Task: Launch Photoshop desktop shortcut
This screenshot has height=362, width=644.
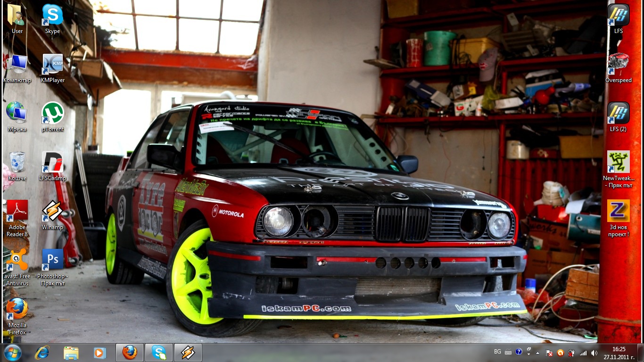Action: [x=52, y=267]
